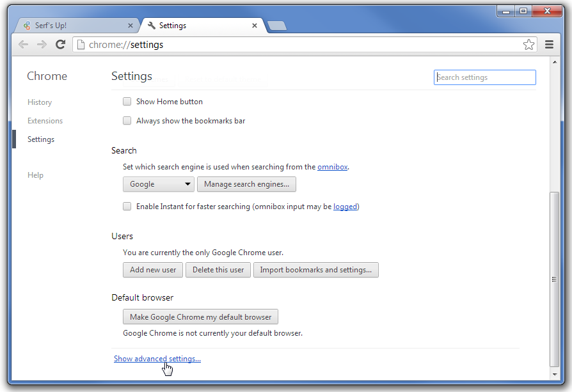Click the Search section heading
The image size is (572, 392).
point(124,151)
